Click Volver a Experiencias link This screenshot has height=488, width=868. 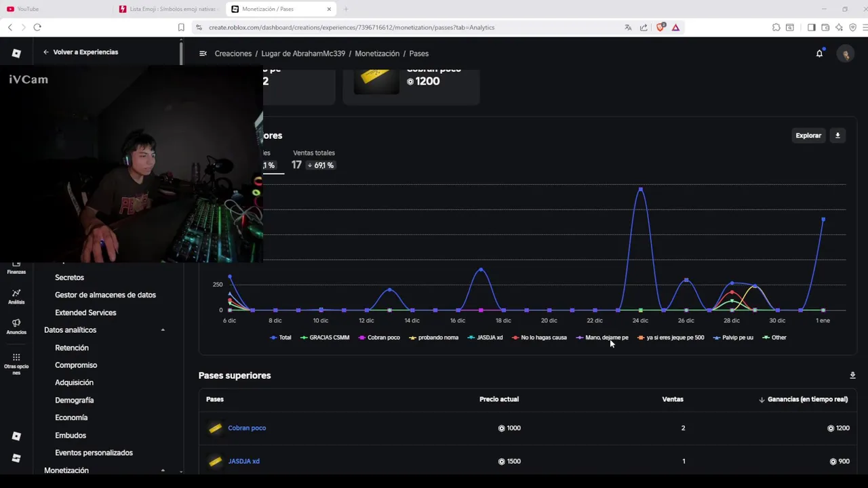pyautogui.click(x=80, y=52)
